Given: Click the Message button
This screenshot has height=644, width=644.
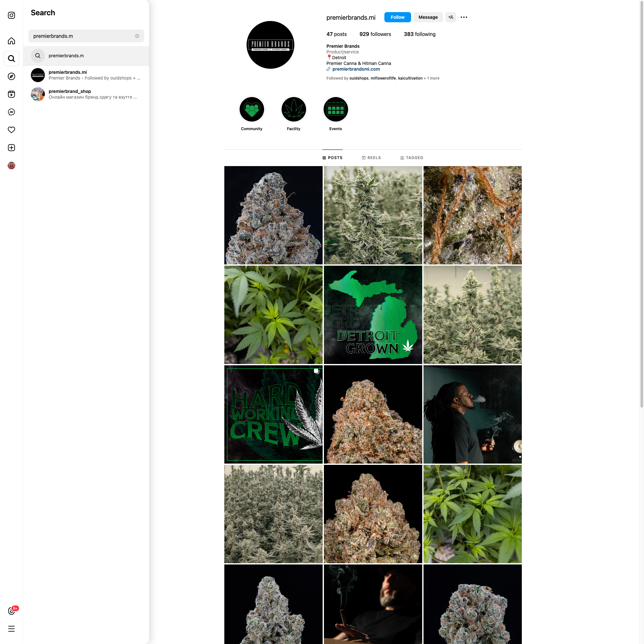Looking at the screenshot, I should 428,17.
